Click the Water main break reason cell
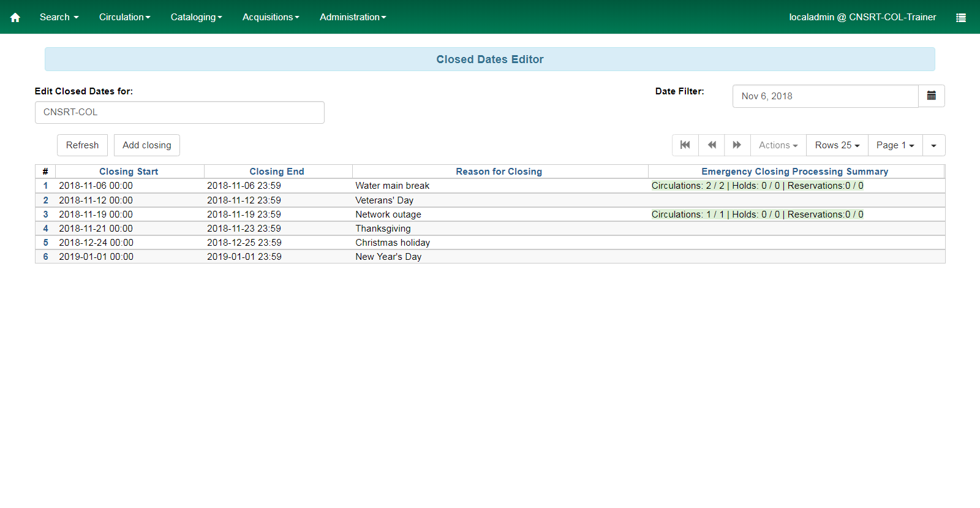 coord(393,186)
